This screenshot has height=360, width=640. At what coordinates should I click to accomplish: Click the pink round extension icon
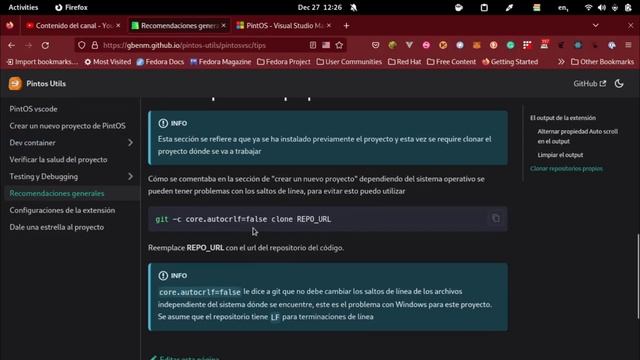click(x=426, y=45)
